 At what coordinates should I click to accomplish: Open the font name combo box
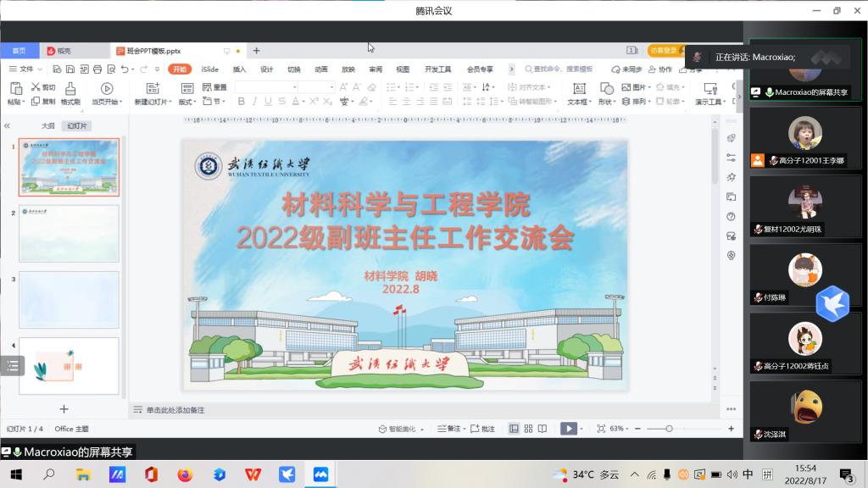266,87
